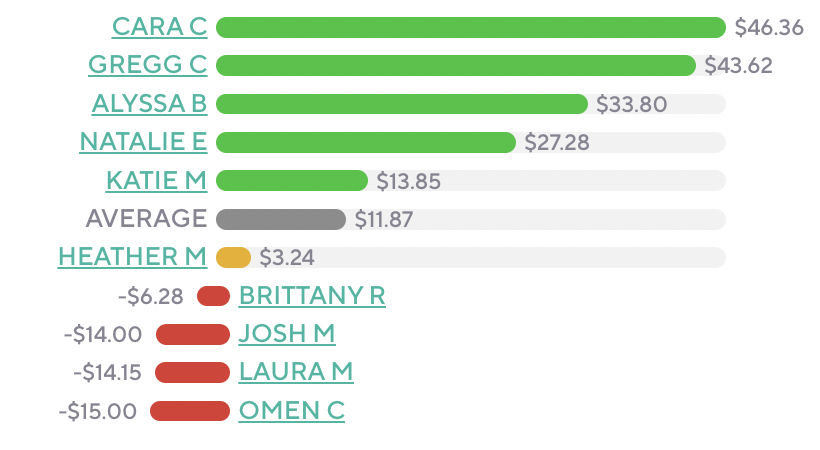
Task: Select Gregg C's green $43.62 bar
Action: 455,65
